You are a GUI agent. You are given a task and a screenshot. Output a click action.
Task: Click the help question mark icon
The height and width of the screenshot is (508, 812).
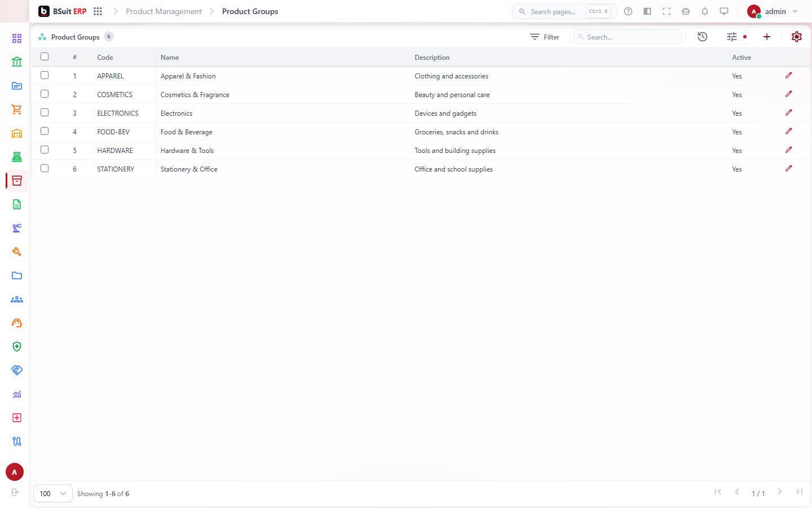pos(628,11)
